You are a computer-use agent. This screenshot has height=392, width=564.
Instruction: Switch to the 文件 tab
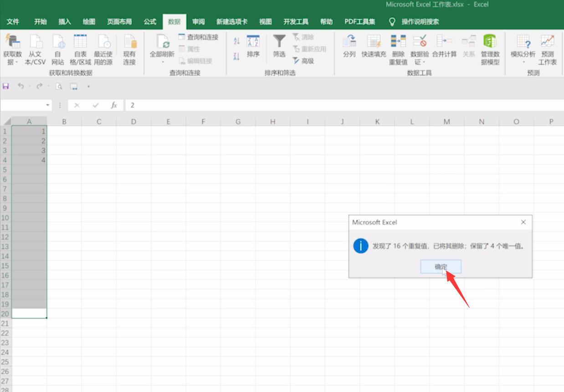pyautogui.click(x=13, y=21)
